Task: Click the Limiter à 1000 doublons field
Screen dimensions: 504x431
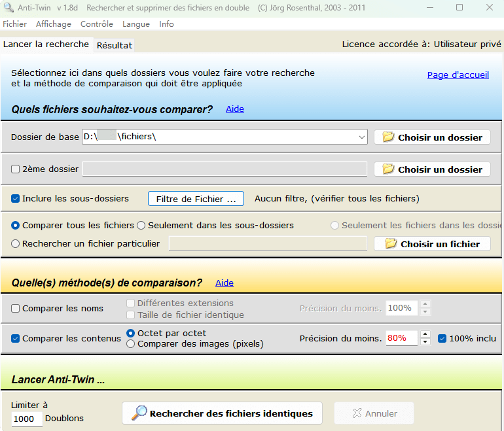Action: coord(27,419)
